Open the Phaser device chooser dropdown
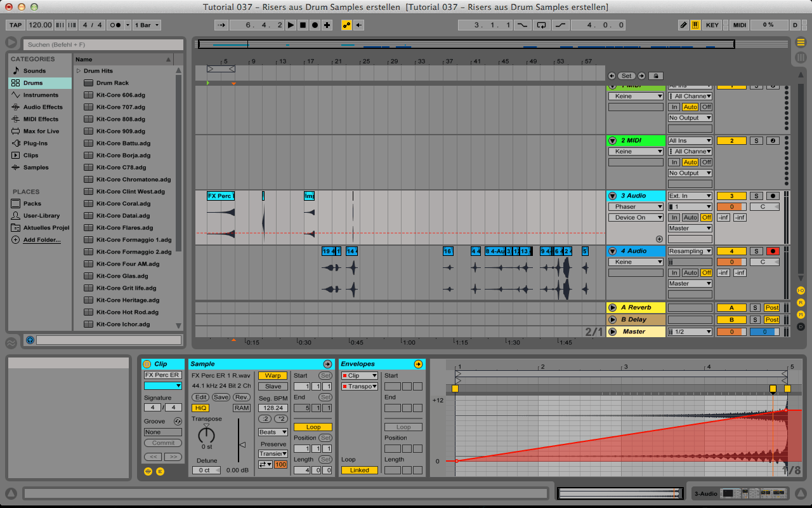The width and height of the screenshot is (812, 508). click(x=636, y=207)
